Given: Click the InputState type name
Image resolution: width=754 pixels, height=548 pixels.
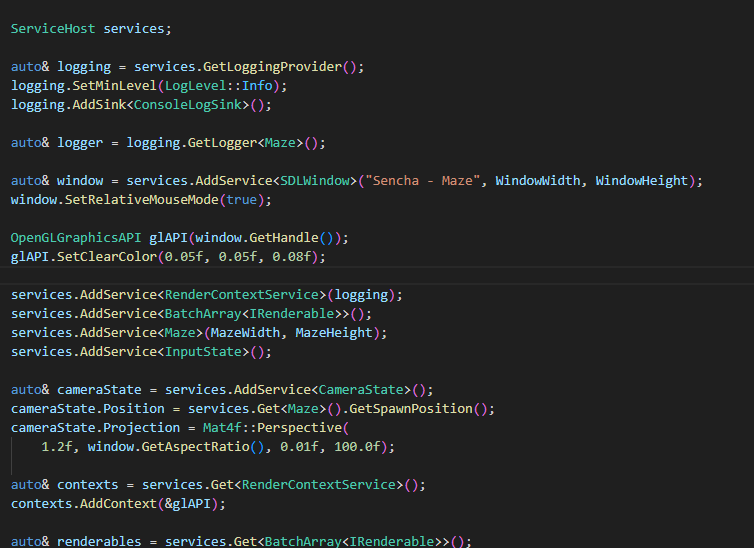Looking at the screenshot, I should point(203,352).
